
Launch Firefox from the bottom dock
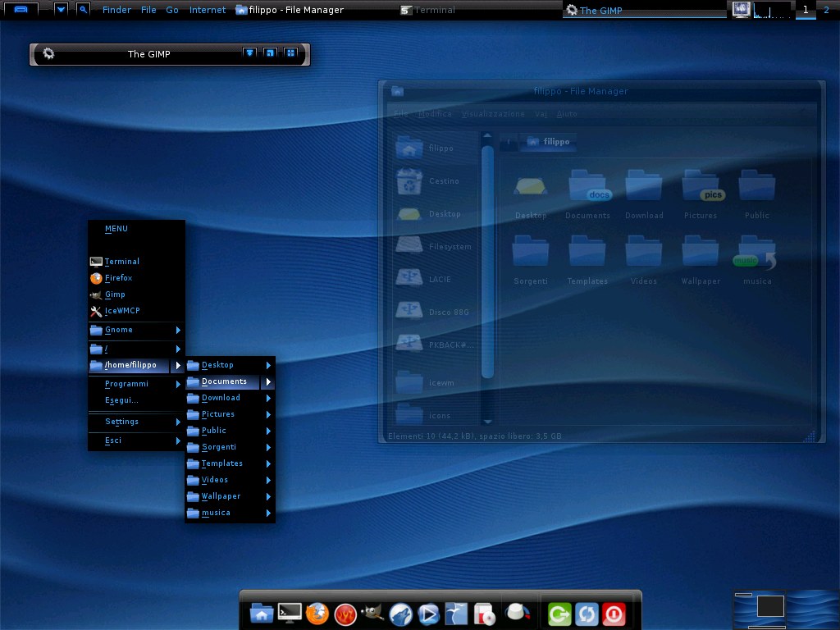click(x=317, y=614)
